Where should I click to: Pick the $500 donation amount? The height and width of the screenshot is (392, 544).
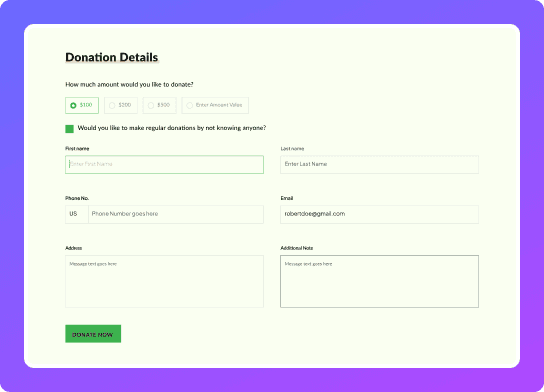160,105
